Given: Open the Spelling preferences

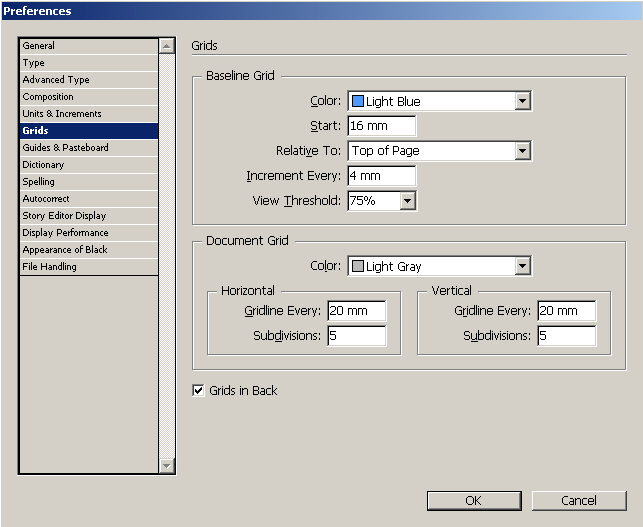Looking at the screenshot, I should [x=89, y=182].
